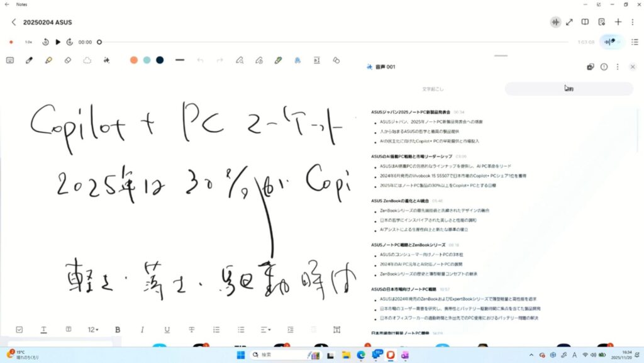Toggle the voice recording waveform panel
644x363 pixels.
(555, 22)
